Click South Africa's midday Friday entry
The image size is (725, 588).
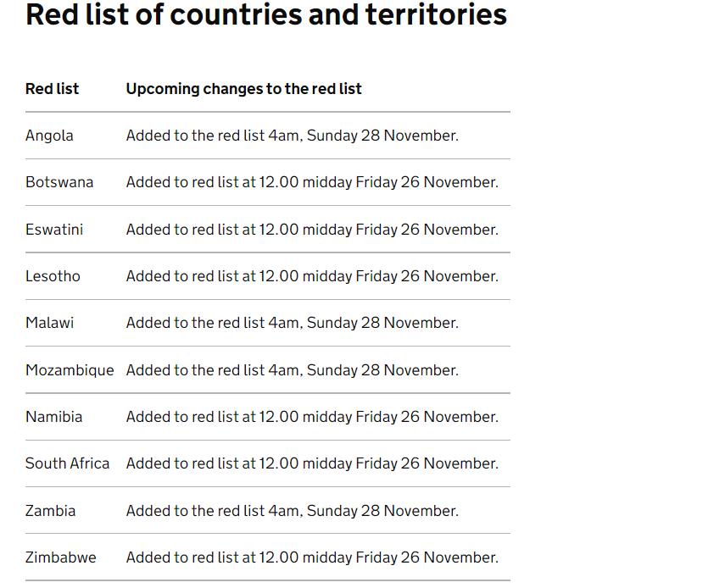tap(312, 463)
